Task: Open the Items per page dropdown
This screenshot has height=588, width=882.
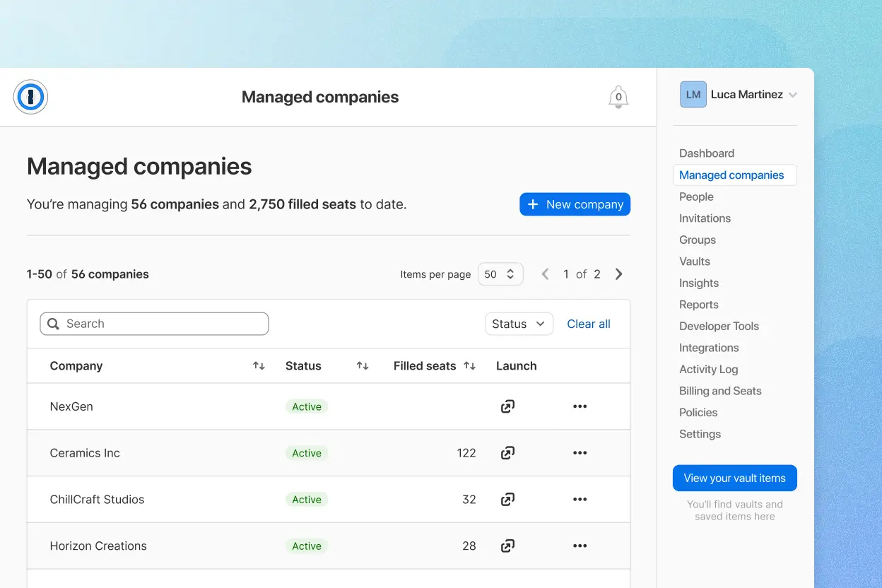Action: (500, 274)
